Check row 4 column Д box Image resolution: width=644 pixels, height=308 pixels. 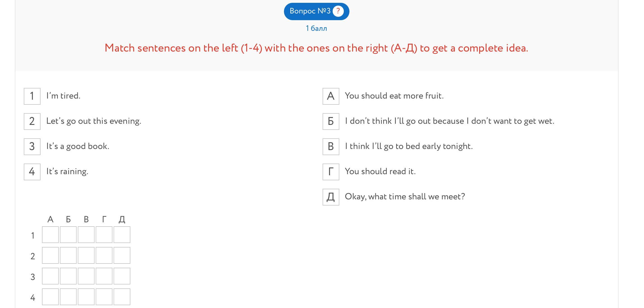coord(122,297)
